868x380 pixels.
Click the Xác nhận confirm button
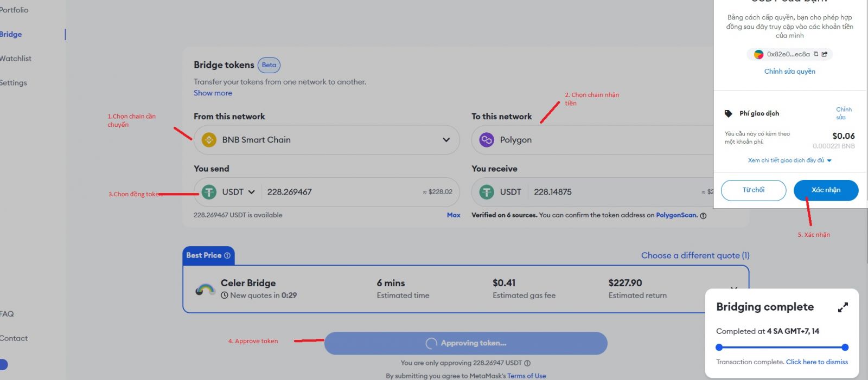click(826, 190)
